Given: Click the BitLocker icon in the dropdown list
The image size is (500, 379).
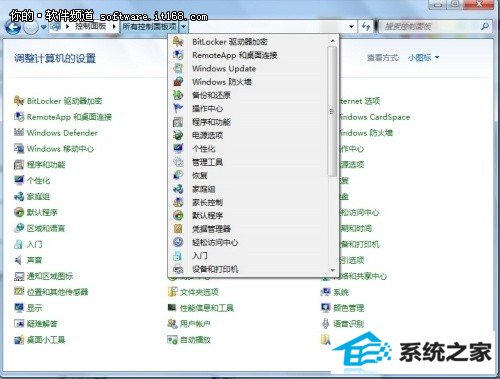Looking at the screenshot, I should coord(178,42).
